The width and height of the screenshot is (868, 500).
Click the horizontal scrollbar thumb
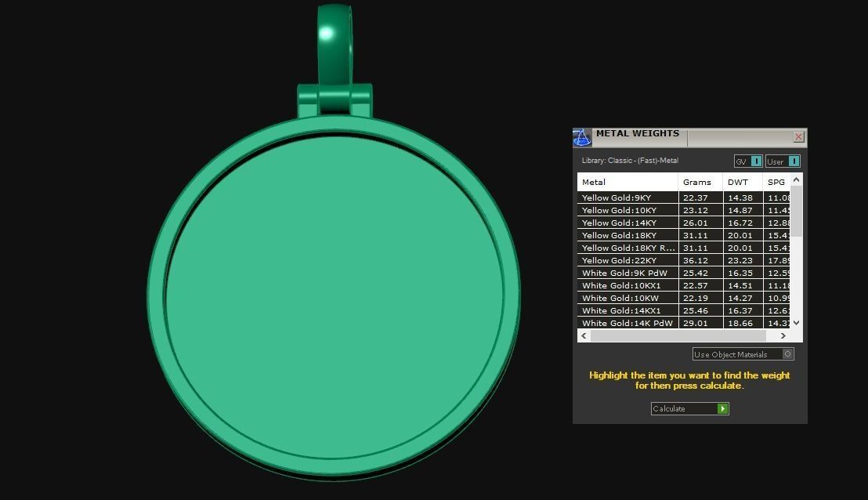[x=678, y=335]
